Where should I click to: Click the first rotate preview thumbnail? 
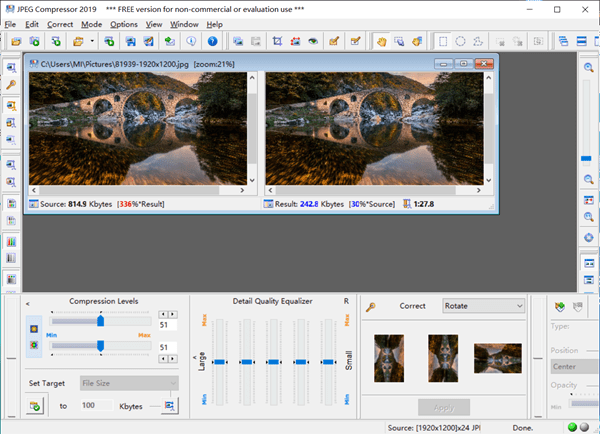pos(389,358)
